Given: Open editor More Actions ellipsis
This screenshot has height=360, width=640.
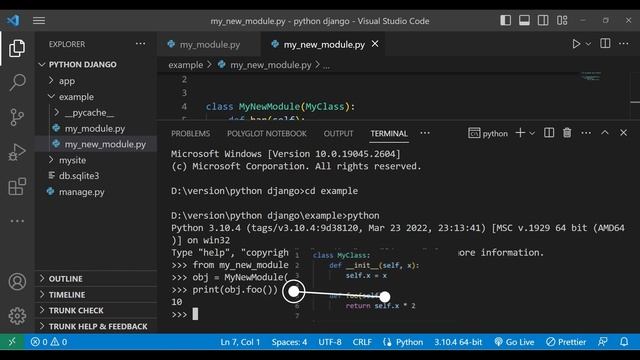Looking at the screenshot, I should coord(624,43).
